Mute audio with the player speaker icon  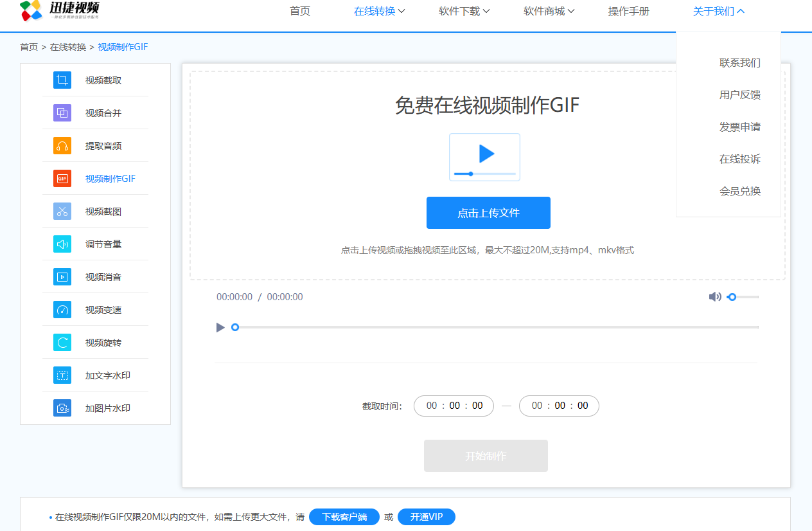[x=715, y=297]
